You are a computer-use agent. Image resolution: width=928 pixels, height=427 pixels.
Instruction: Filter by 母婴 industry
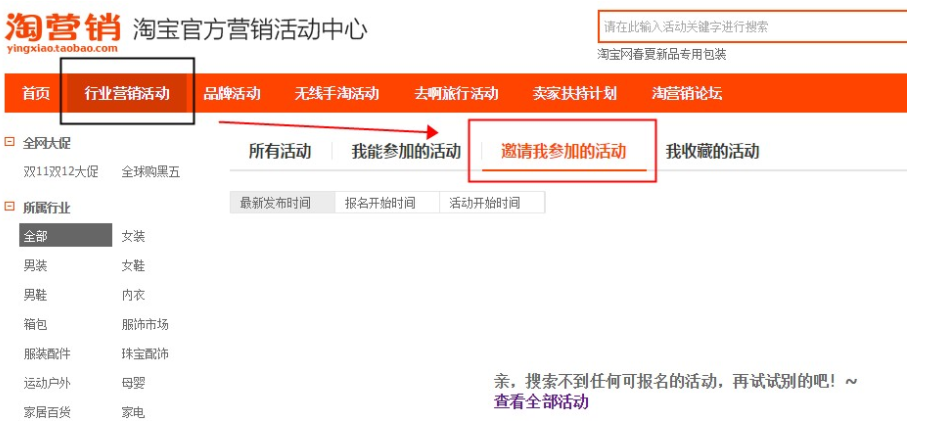(133, 383)
